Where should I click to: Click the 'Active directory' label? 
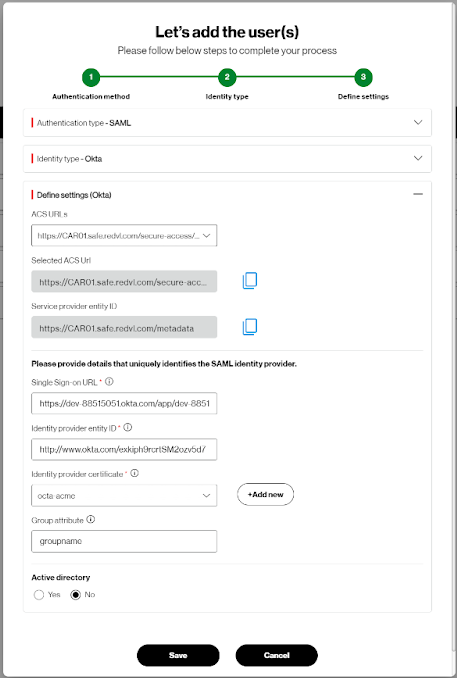pyautogui.click(x=61, y=577)
